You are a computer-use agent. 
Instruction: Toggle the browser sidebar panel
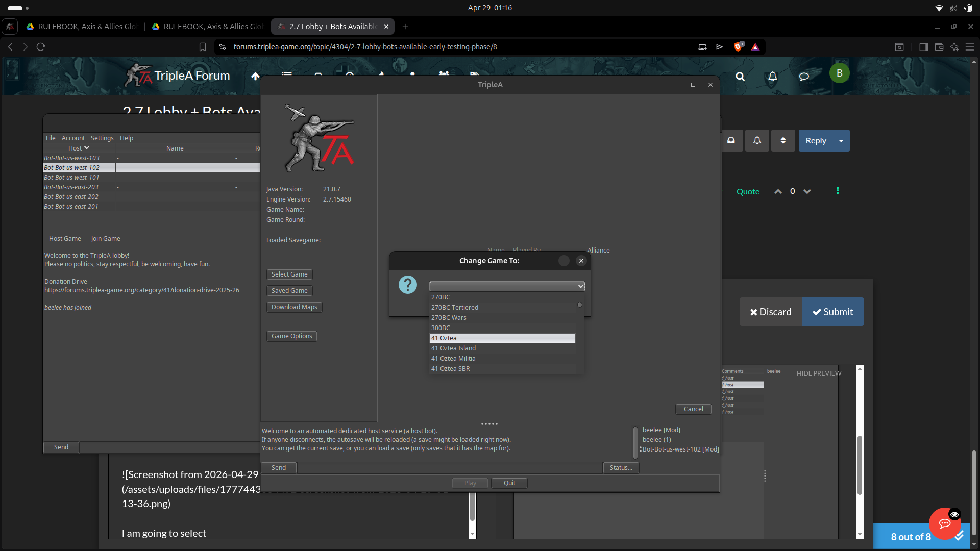[x=923, y=46]
